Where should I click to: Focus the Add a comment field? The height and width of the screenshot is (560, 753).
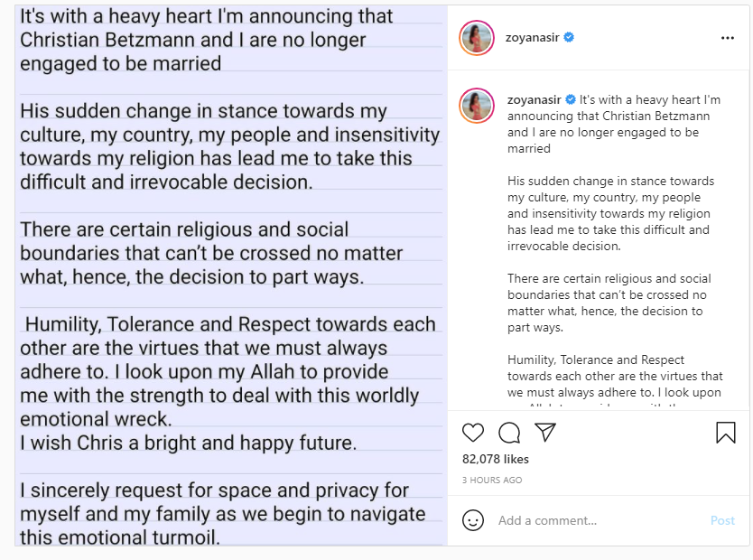(600, 520)
